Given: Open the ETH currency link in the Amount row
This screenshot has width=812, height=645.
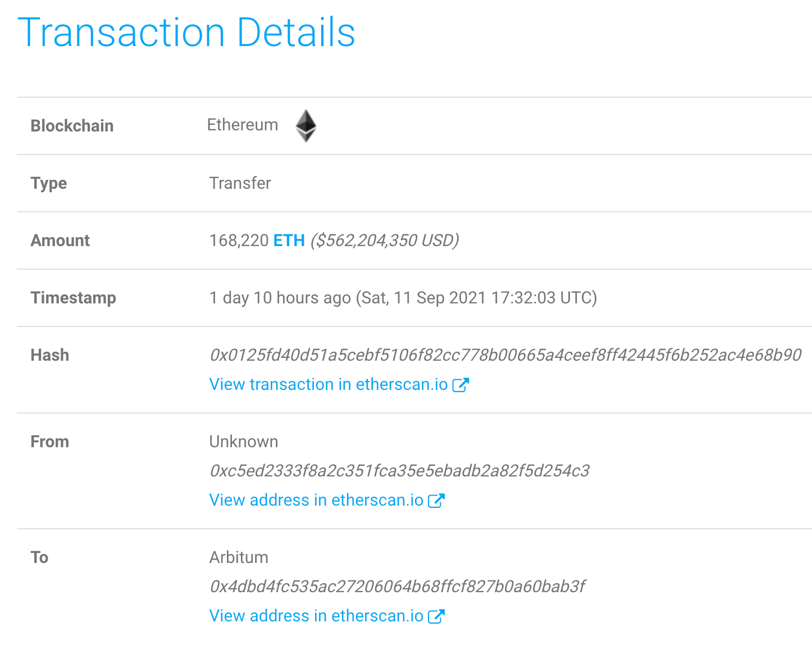Looking at the screenshot, I should point(289,240).
